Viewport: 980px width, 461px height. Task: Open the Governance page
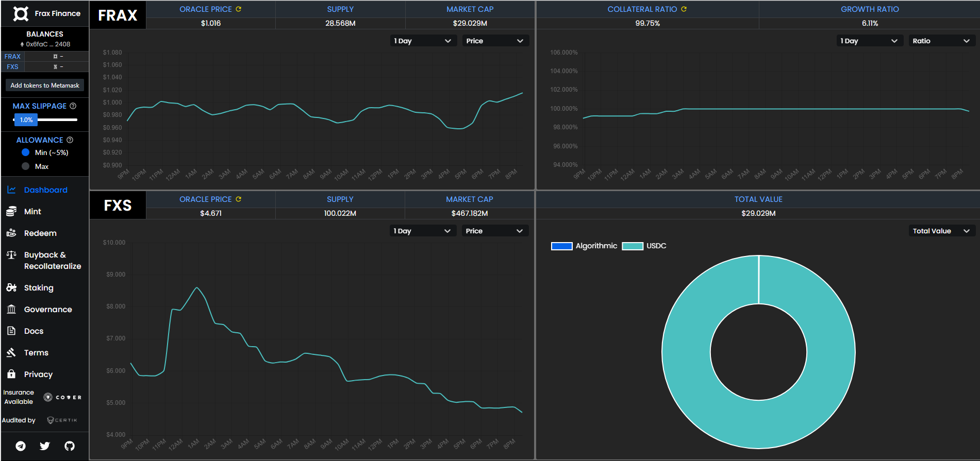(x=48, y=309)
